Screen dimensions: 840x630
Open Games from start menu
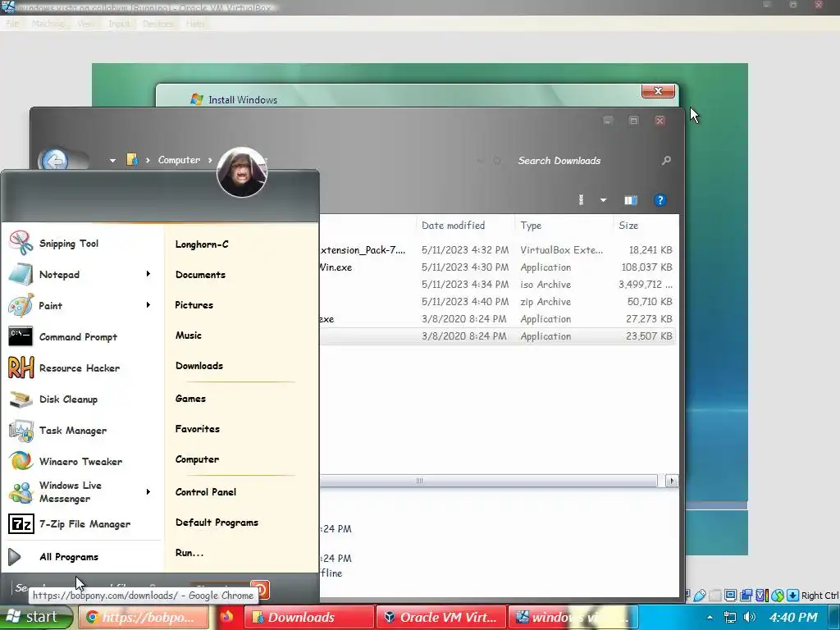[x=190, y=399]
